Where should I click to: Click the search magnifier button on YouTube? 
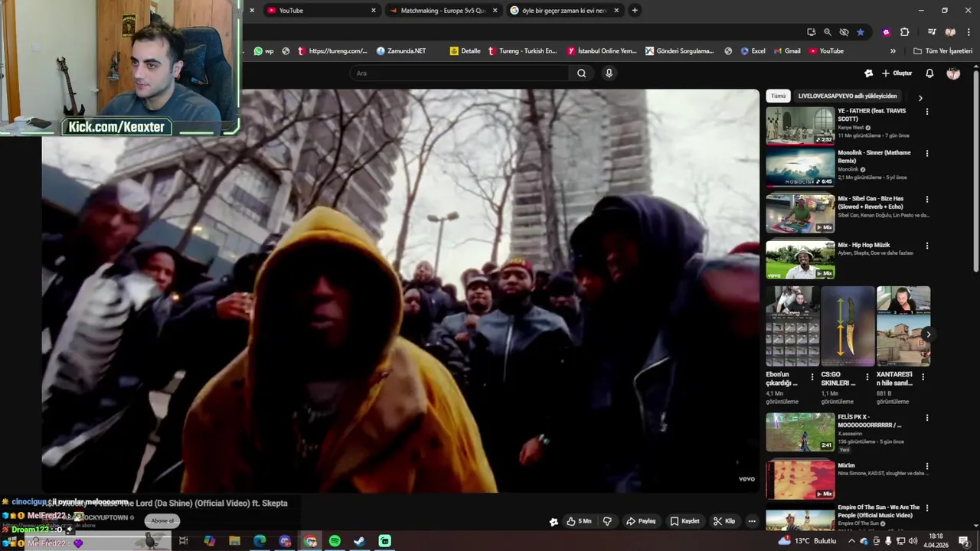coord(581,73)
